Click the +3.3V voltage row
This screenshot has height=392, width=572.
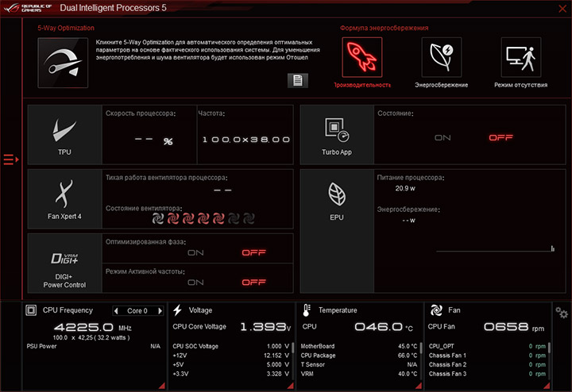(x=231, y=374)
